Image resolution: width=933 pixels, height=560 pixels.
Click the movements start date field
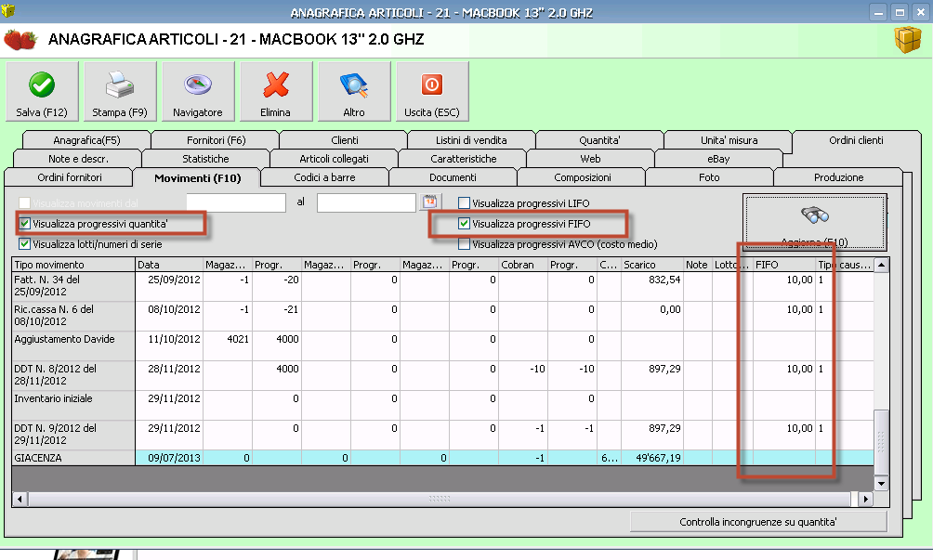point(236,202)
